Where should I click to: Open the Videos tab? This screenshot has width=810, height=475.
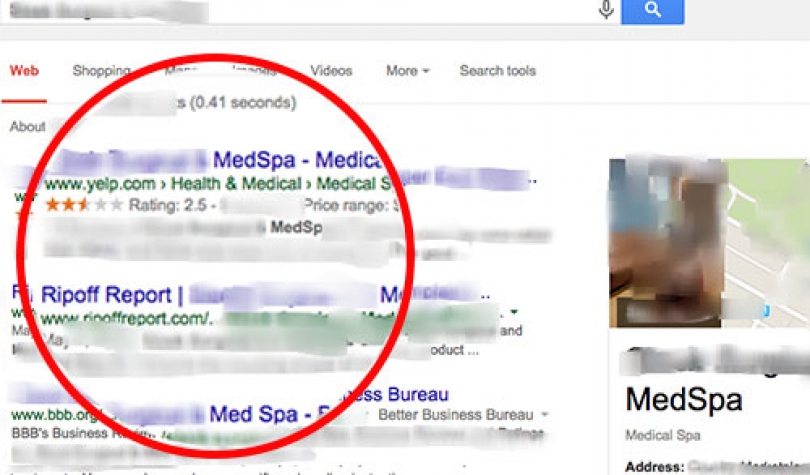331,71
